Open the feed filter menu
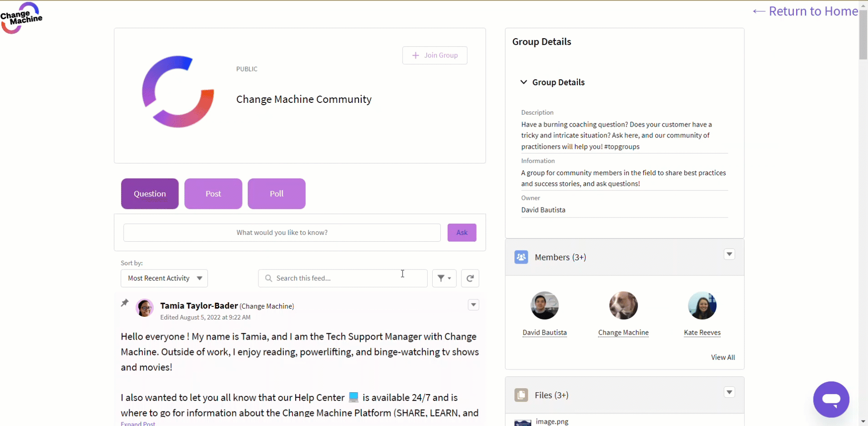This screenshot has height=426, width=868. (x=444, y=278)
